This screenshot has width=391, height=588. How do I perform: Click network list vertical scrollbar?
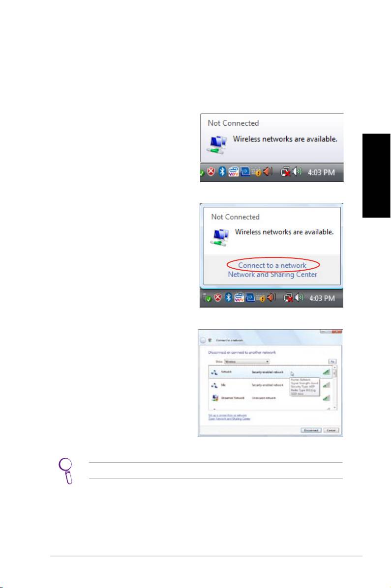[335, 388]
